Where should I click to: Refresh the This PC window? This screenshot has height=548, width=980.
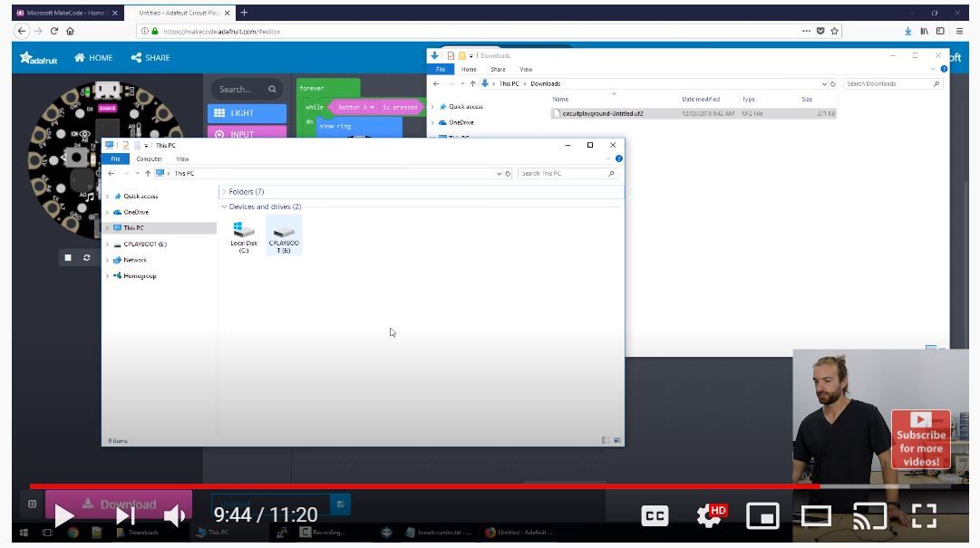coord(508,174)
